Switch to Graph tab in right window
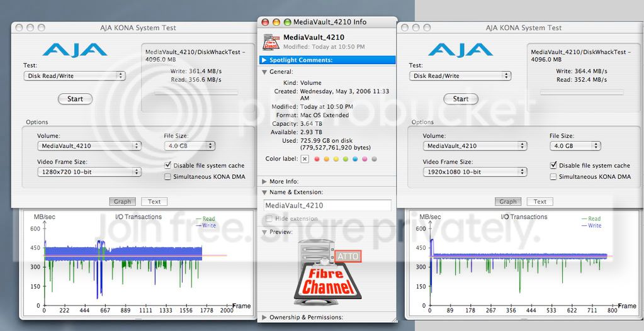 [x=508, y=201]
